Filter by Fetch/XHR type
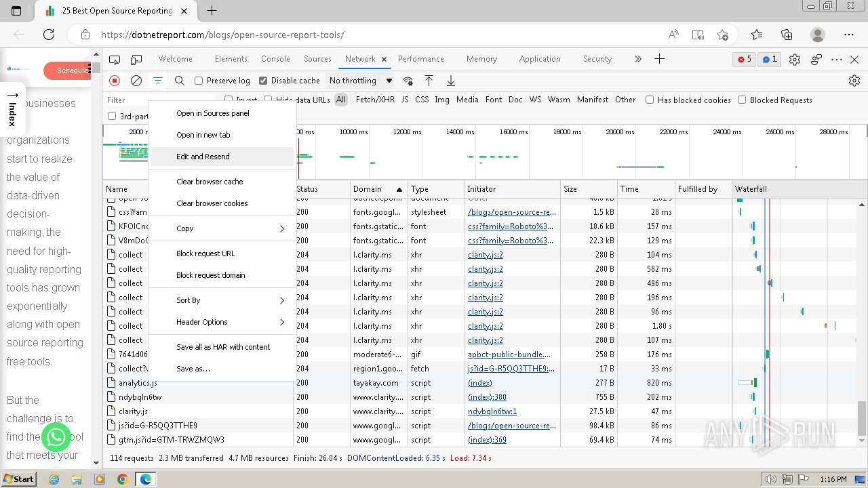Screen dimensions: 868x488 375,100
